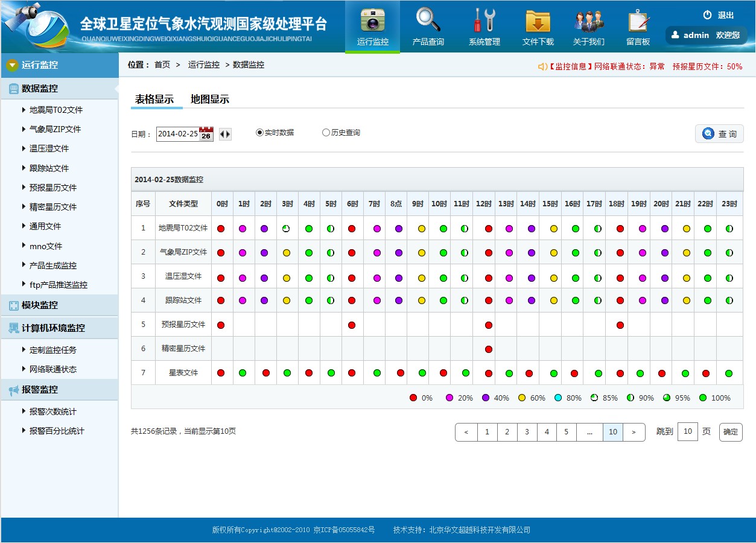
Task: Open 产品生成监控 sidebar item
Action: click(53, 266)
